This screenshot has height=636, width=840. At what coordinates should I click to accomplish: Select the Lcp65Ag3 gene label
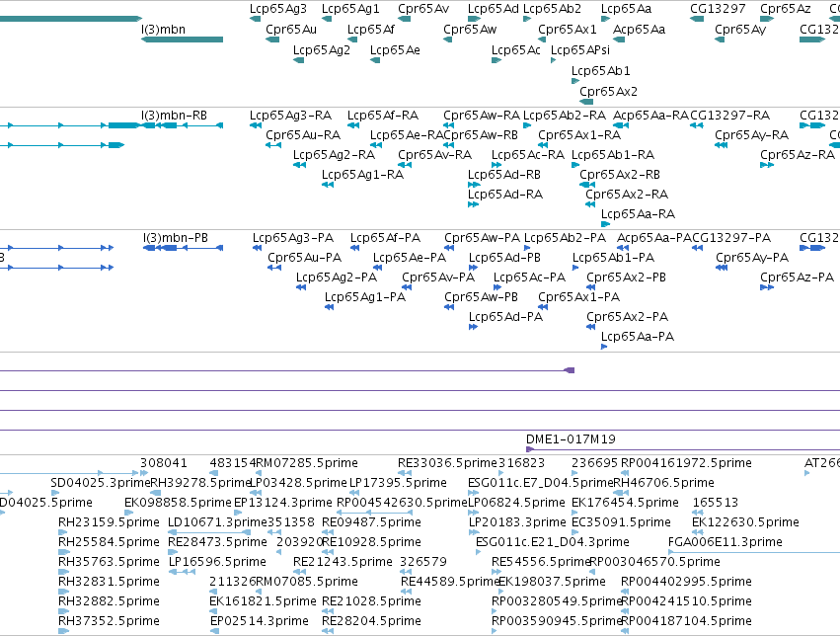(x=278, y=9)
